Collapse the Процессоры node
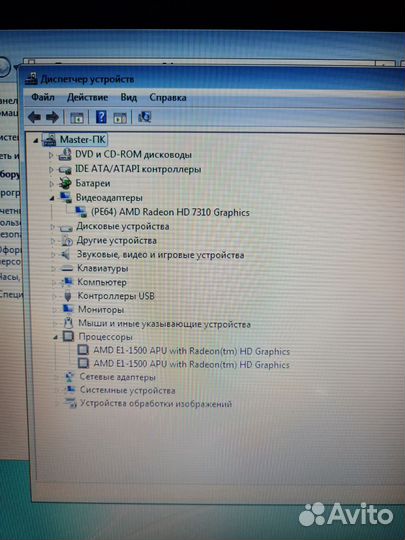Viewport: 405px width, 540px height. click(55, 338)
